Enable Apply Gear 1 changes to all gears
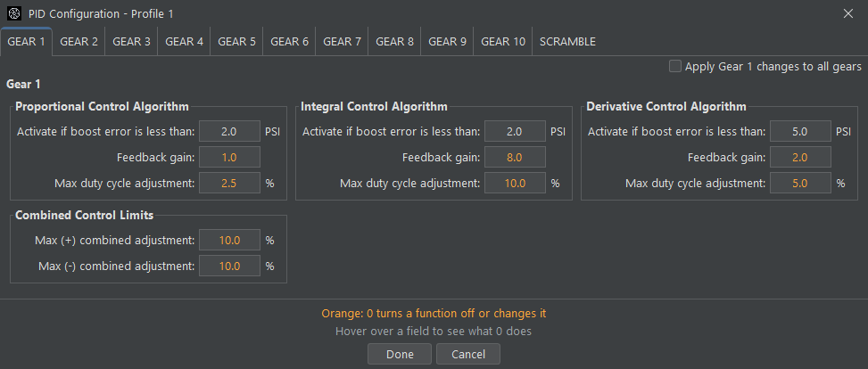The image size is (868, 369). pos(674,66)
